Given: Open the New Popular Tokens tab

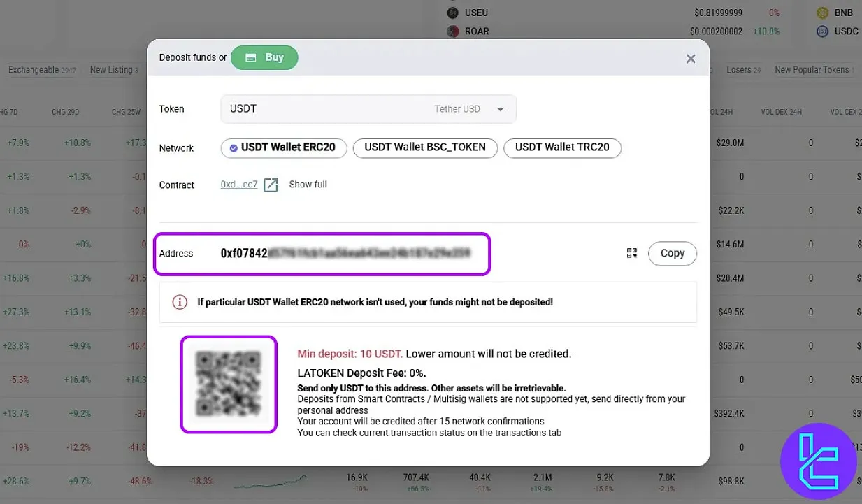Looking at the screenshot, I should 812,70.
